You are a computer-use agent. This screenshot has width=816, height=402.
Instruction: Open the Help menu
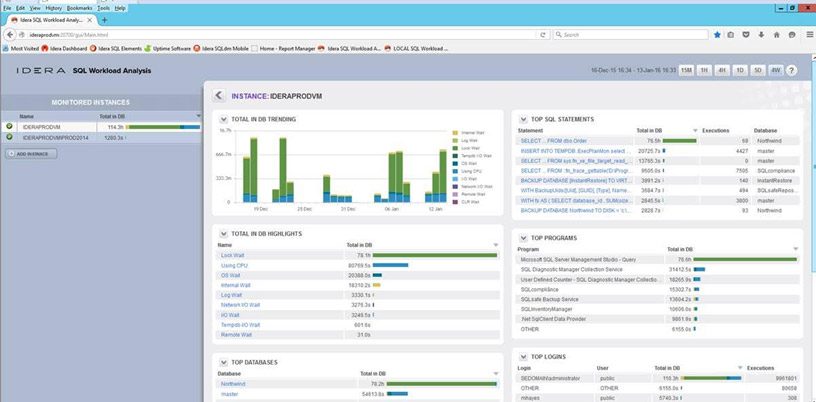pyautogui.click(x=120, y=8)
